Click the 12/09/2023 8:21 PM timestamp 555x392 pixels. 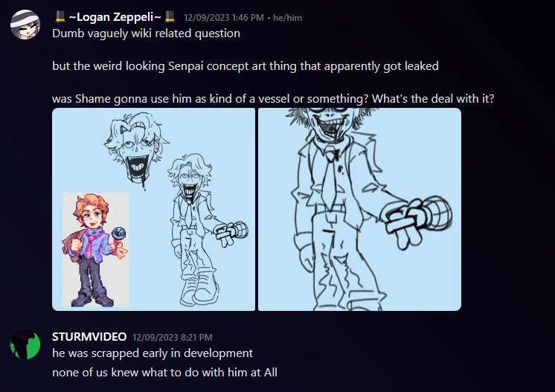(x=173, y=338)
